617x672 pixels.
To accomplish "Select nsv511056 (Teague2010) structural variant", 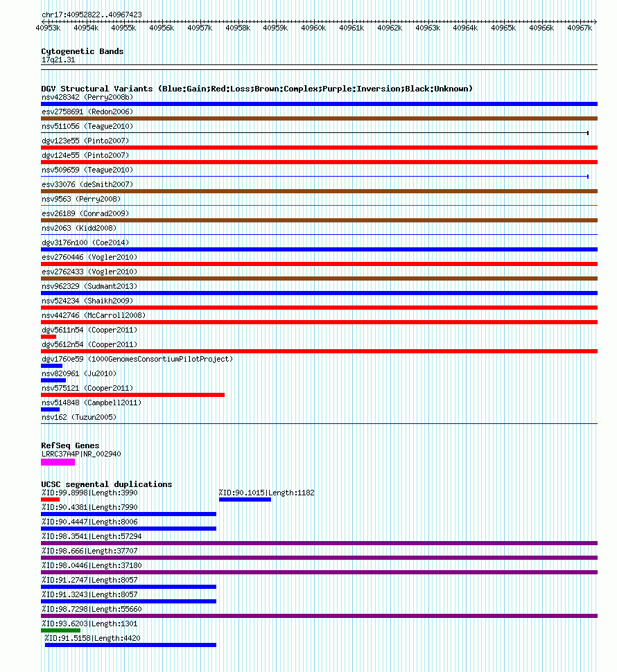I will (87, 126).
